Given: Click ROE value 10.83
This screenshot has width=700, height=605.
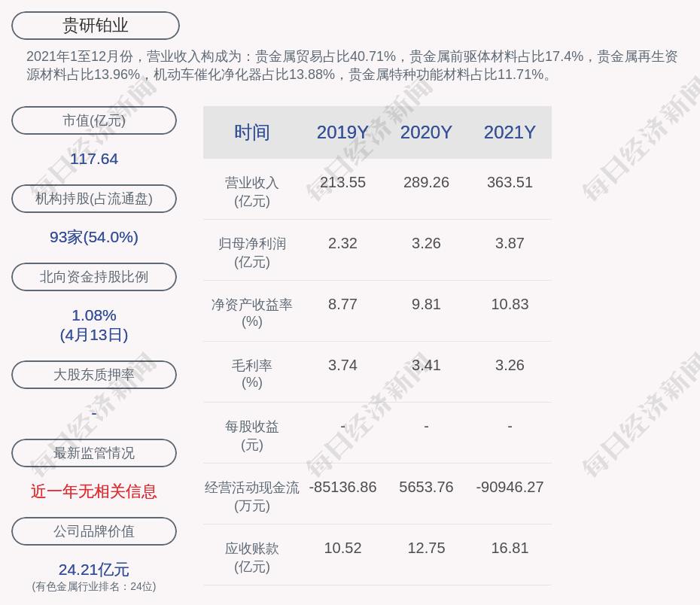Looking at the screenshot, I should click(510, 304).
